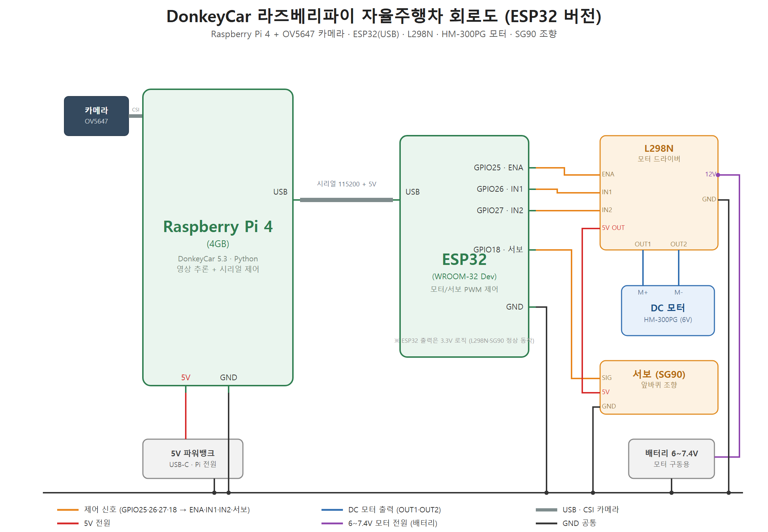The height and width of the screenshot is (532, 768).
Task: Click the 배터리 6~7.4V battery box
Action: tap(672, 459)
